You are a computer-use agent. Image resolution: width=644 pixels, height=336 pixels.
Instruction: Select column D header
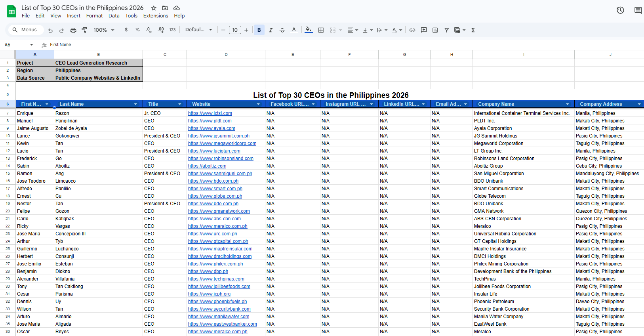coord(226,55)
